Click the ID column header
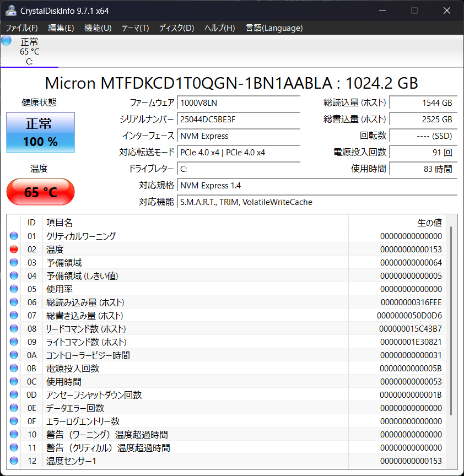464x476 pixels. click(x=31, y=223)
